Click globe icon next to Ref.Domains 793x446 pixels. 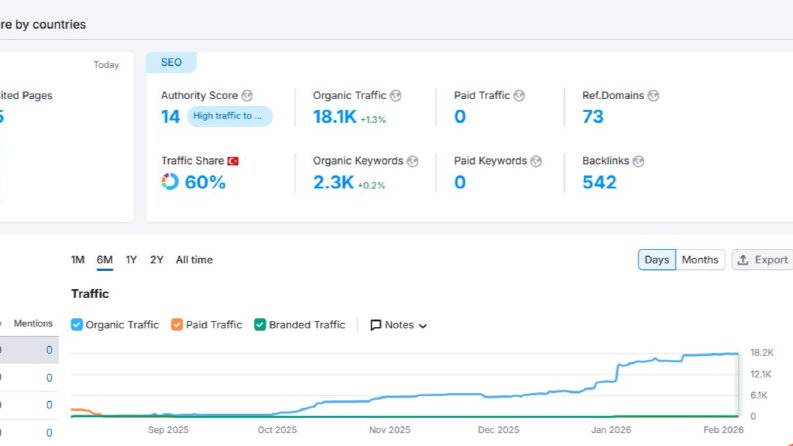(x=653, y=96)
